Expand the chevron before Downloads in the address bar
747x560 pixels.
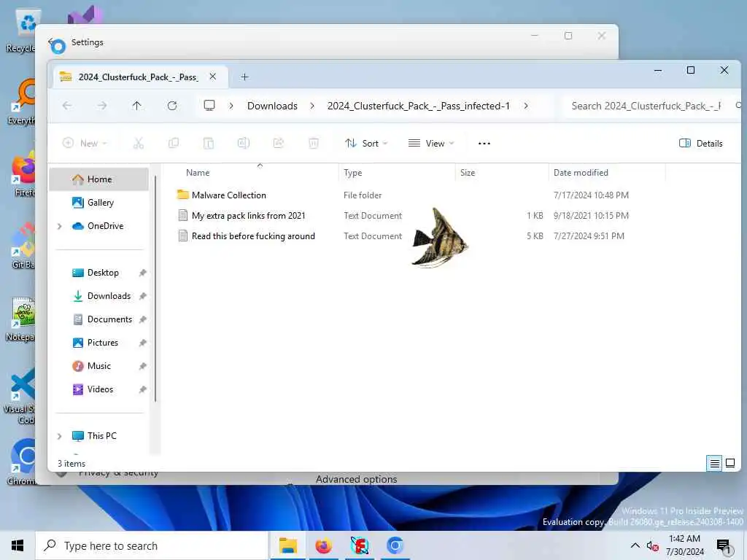coord(231,106)
